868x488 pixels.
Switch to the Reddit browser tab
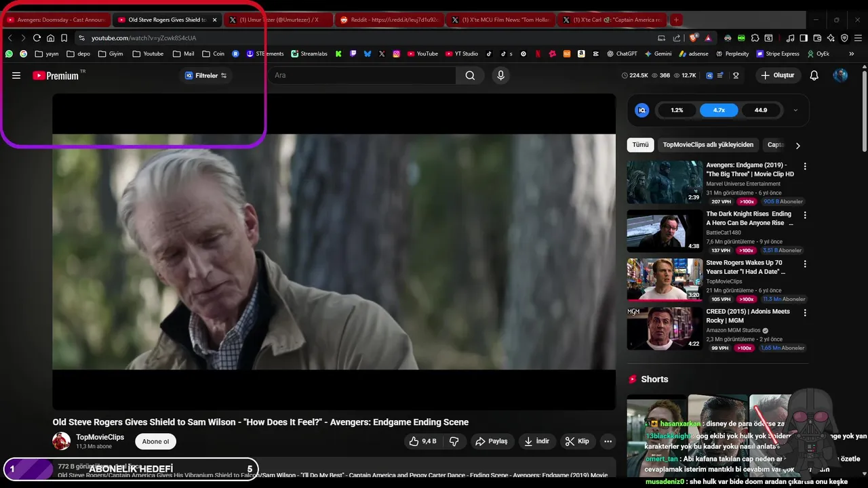[x=390, y=20]
